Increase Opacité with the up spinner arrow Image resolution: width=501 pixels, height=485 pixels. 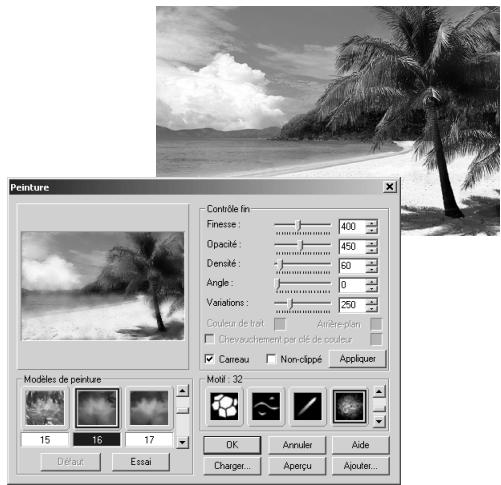(x=372, y=243)
